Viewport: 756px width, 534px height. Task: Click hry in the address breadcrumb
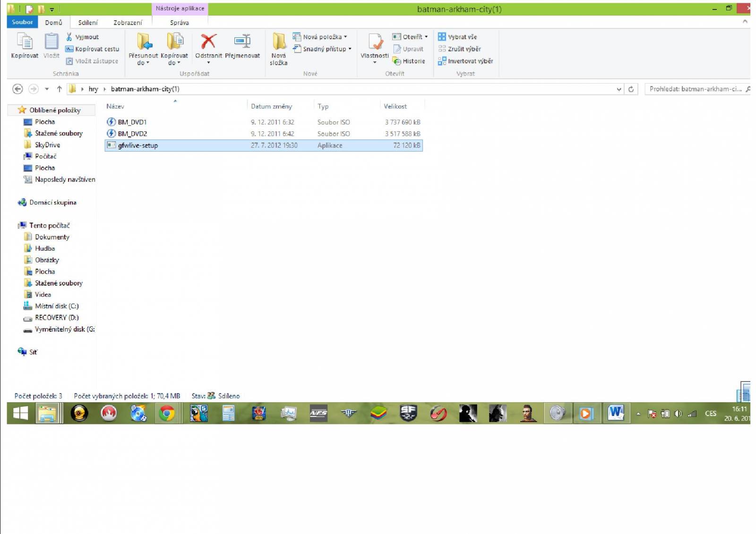coord(93,89)
